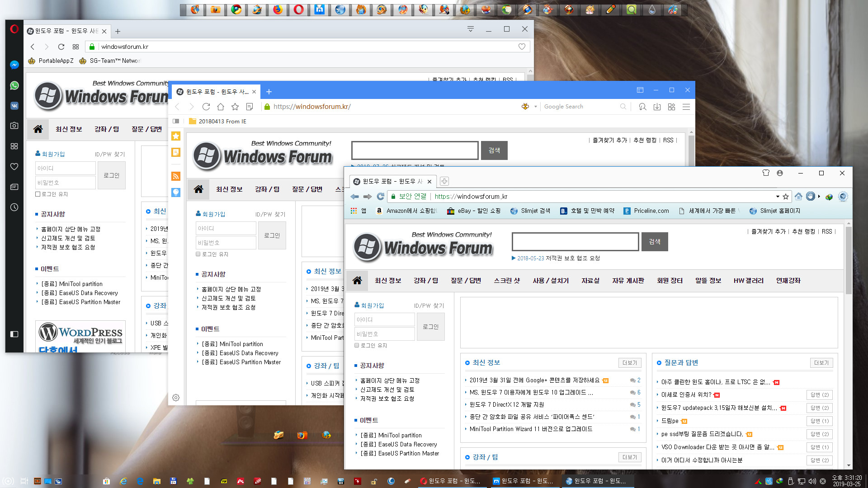868x488 pixels.
Task: Focus the search field in the Slimjet forum page
Action: pos(575,242)
